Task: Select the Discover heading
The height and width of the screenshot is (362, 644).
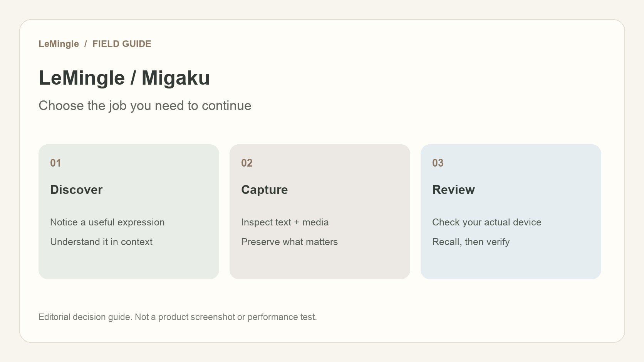Action: click(x=76, y=190)
